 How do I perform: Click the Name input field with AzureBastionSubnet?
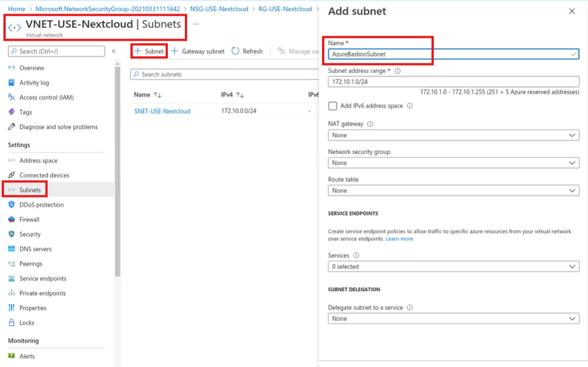click(454, 54)
